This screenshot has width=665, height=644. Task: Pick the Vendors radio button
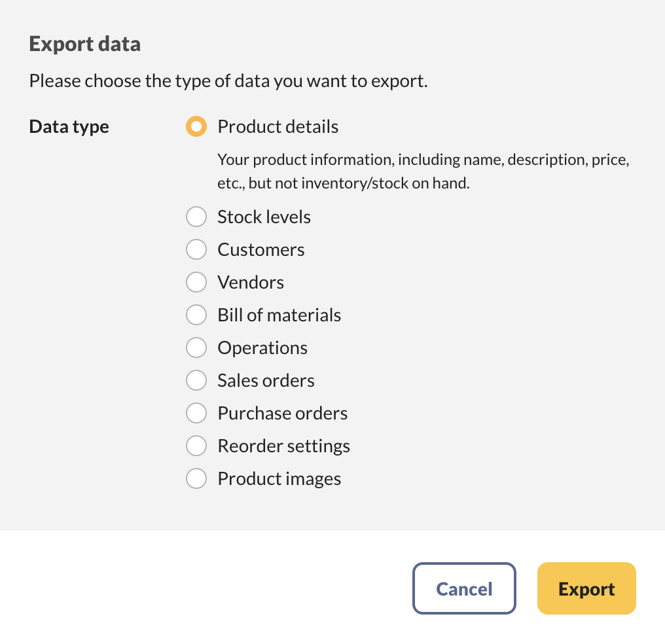pyautogui.click(x=196, y=282)
